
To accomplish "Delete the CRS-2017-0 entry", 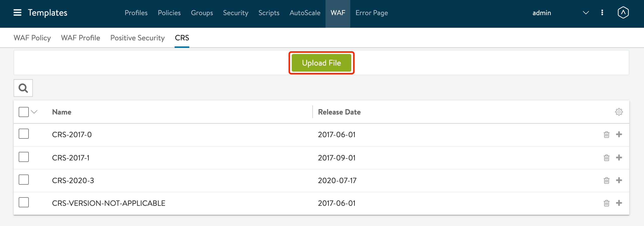I will coord(606,134).
